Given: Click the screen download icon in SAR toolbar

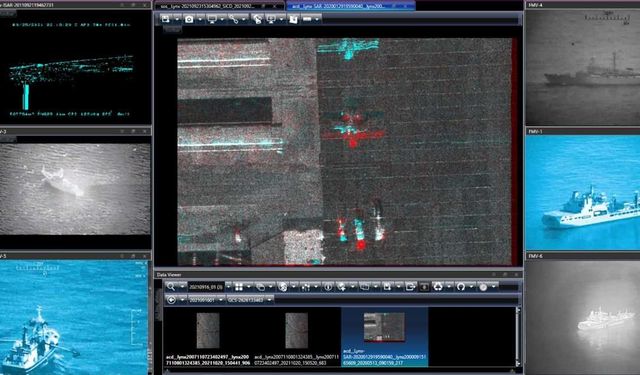Looking at the screenshot, I should (271, 19).
